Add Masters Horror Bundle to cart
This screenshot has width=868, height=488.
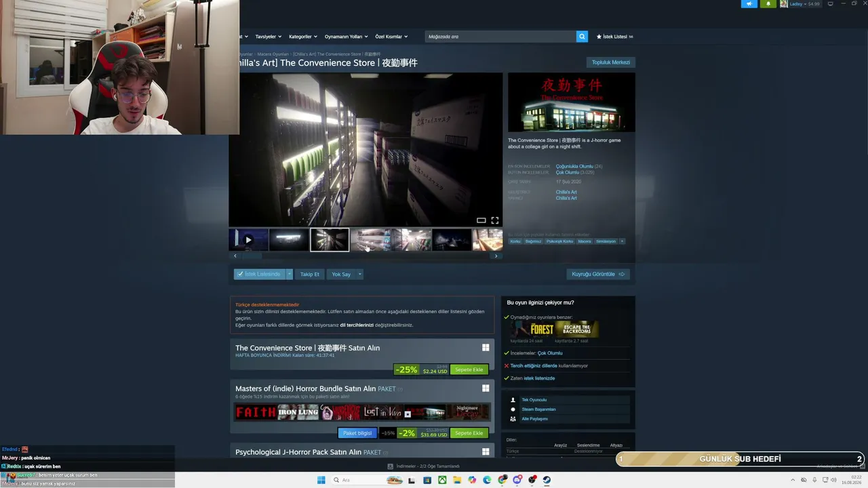pos(469,433)
